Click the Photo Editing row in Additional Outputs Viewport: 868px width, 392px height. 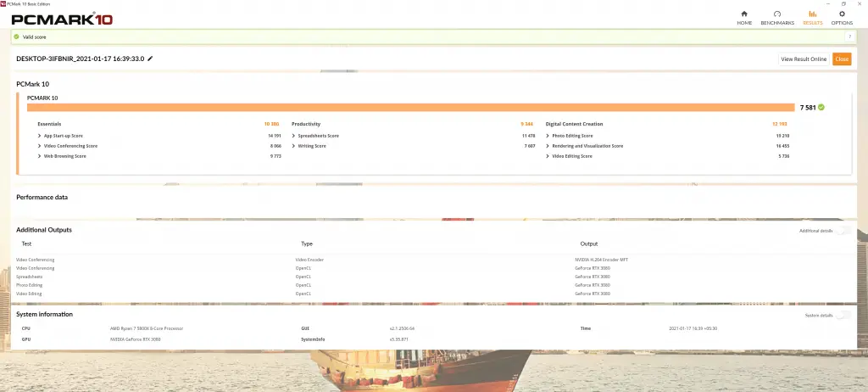tap(434, 285)
